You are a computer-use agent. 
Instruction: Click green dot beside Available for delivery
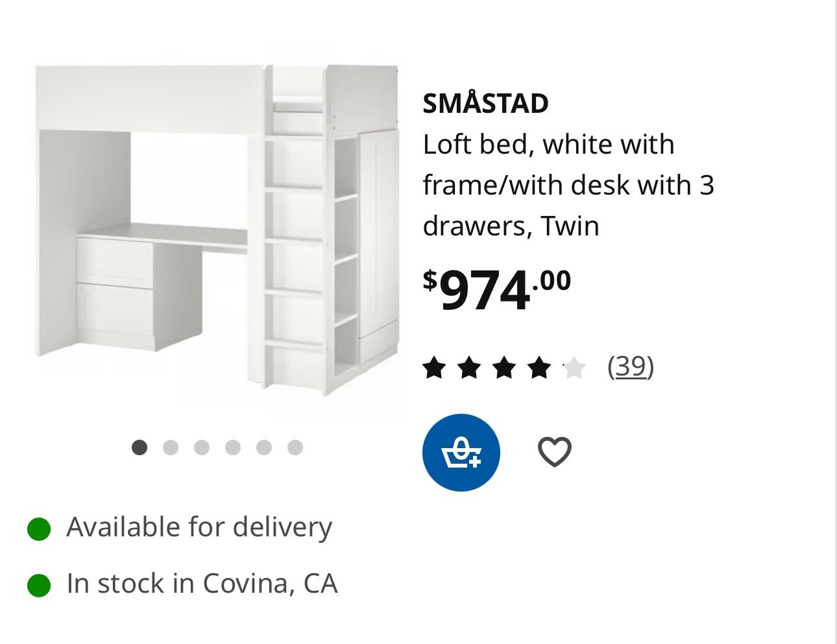point(39,529)
